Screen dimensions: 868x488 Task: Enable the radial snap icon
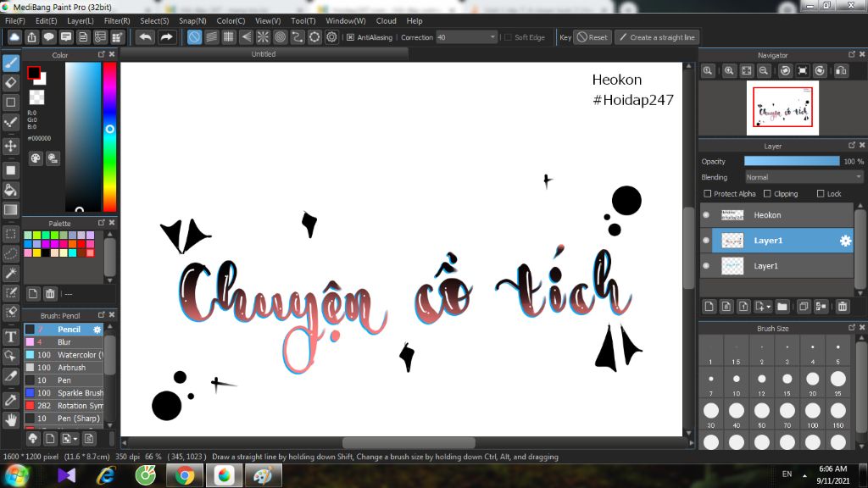pyautogui.click(x=263, y=37)
